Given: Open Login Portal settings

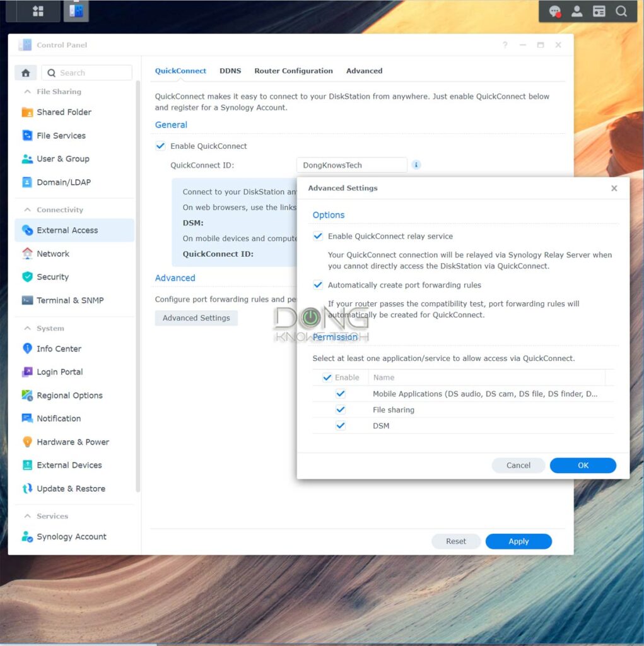Looking at the screenshot, I should [x=74, y=372].
